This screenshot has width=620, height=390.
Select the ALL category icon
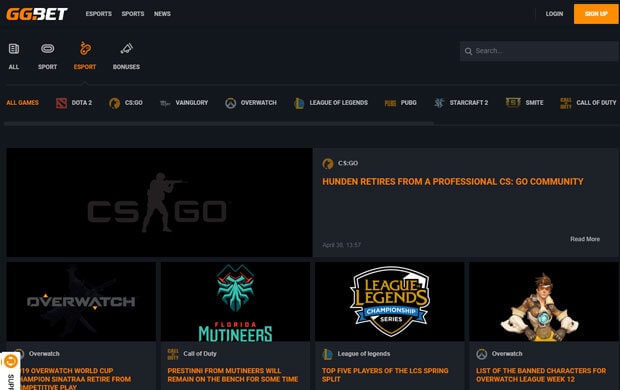[14, 49]
